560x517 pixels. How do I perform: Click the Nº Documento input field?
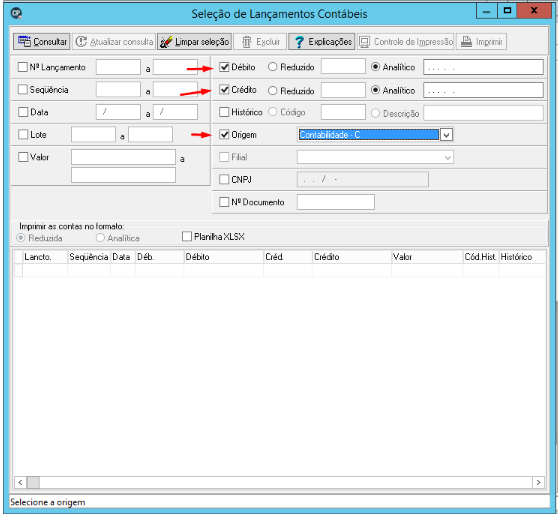pos(336,202)
